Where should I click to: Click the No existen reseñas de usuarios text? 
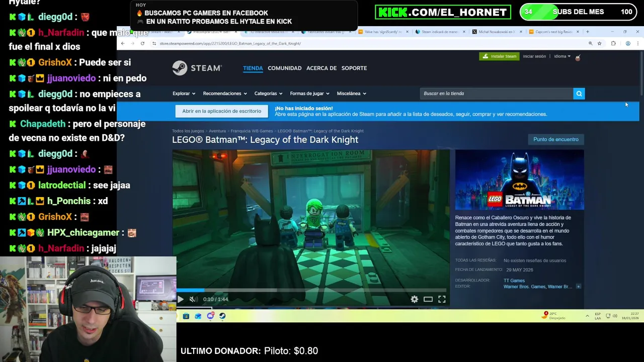[535, 260]
